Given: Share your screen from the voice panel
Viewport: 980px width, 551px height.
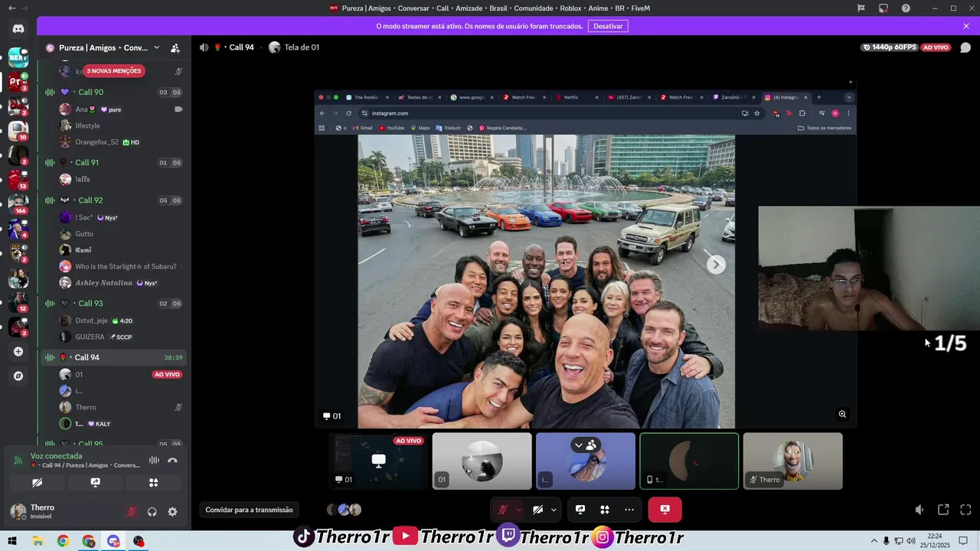Looking at the screenshot, I should (95, 483).
